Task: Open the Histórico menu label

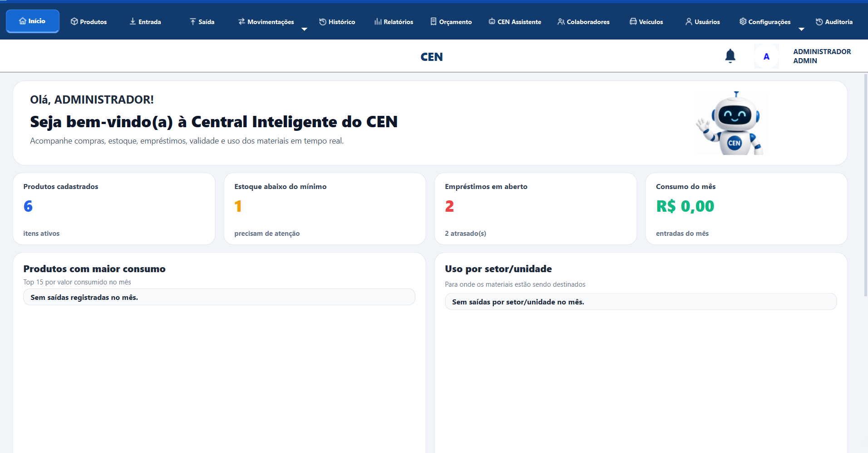Action: point(342,22)
